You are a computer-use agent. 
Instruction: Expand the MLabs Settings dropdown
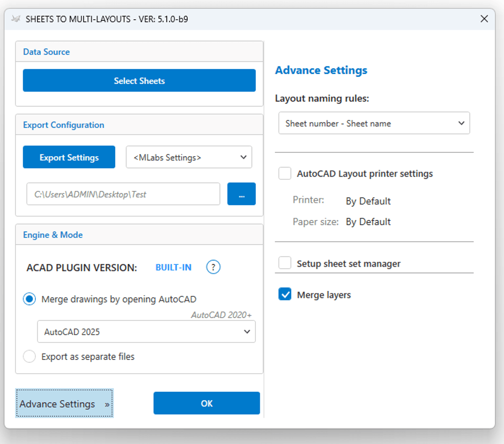tap(189, 157)
